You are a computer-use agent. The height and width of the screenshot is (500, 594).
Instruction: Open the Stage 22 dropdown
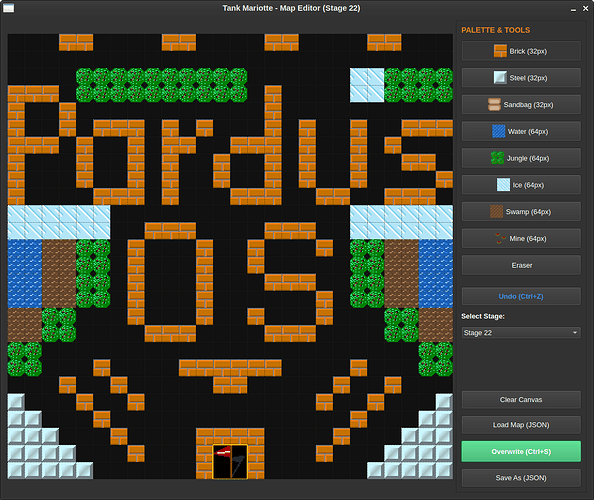pos(521,333)
